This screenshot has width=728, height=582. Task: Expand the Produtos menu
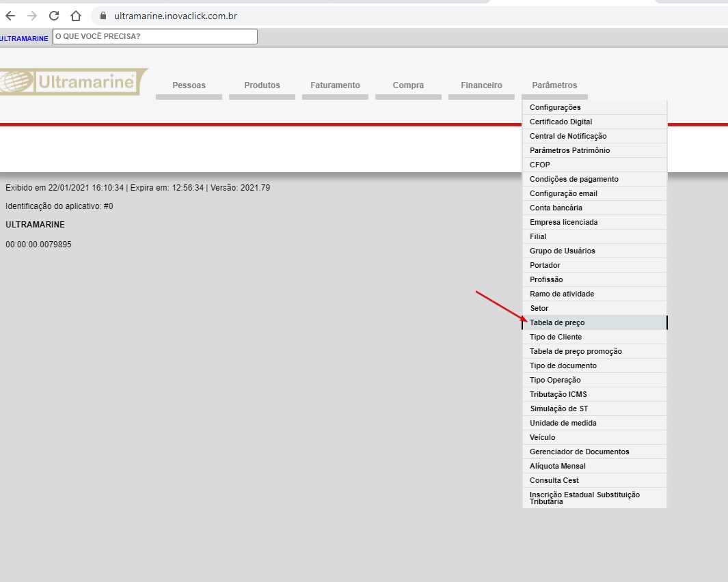pyautogui.click(x=262, y=85)
